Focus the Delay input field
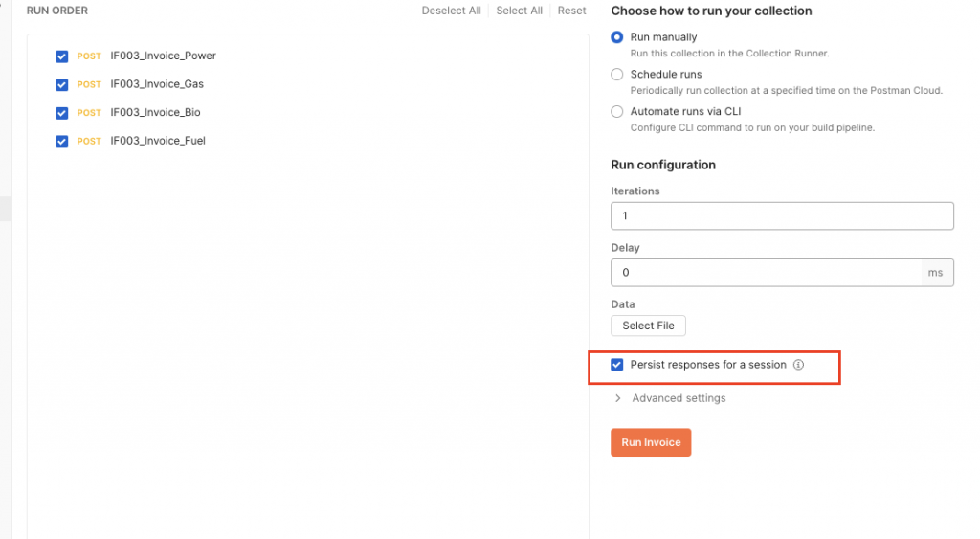Screen dimensions: 980x539 766,273
